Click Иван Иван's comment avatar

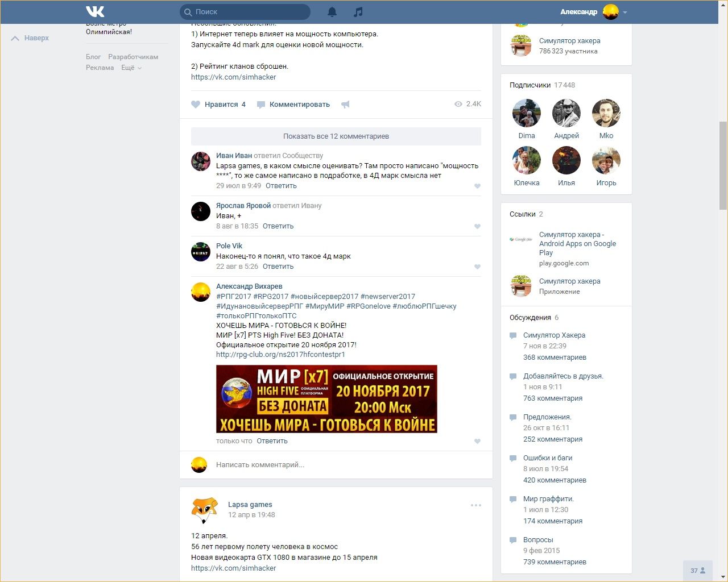click(x=201, y=161)
